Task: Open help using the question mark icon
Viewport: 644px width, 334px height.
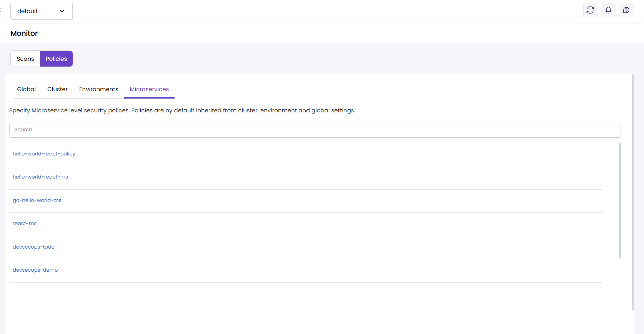Action: [626, 10]
